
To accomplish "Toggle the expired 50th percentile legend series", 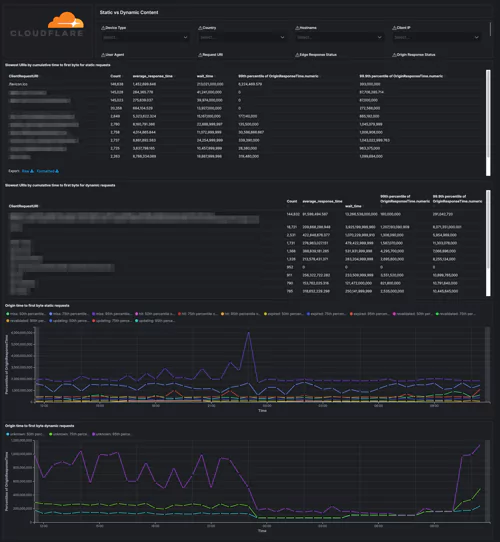I will click(x=284, y=314).
